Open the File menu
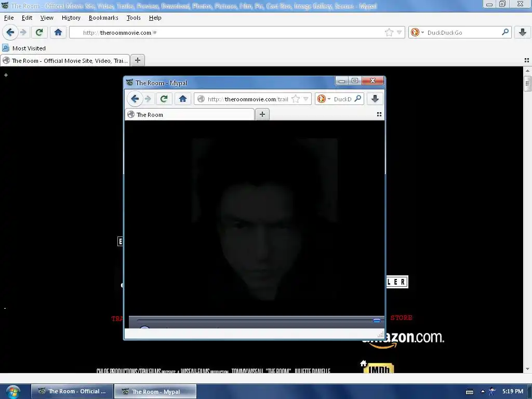 pos(9,18)
